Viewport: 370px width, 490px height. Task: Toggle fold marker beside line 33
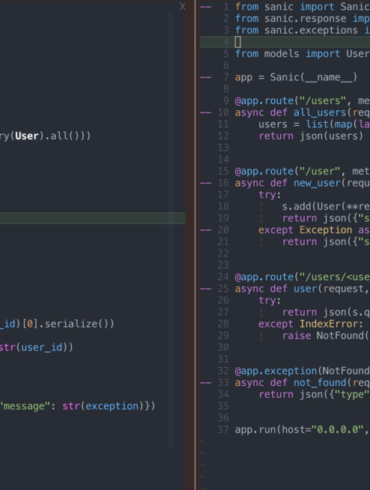(x=206, y=383)
